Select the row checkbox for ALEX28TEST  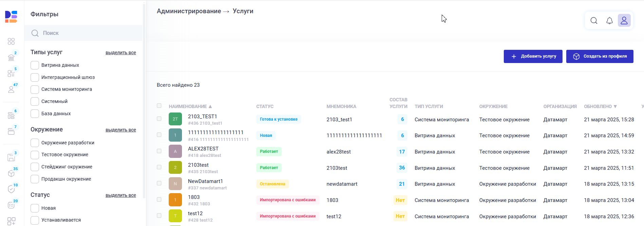[159, 151]
